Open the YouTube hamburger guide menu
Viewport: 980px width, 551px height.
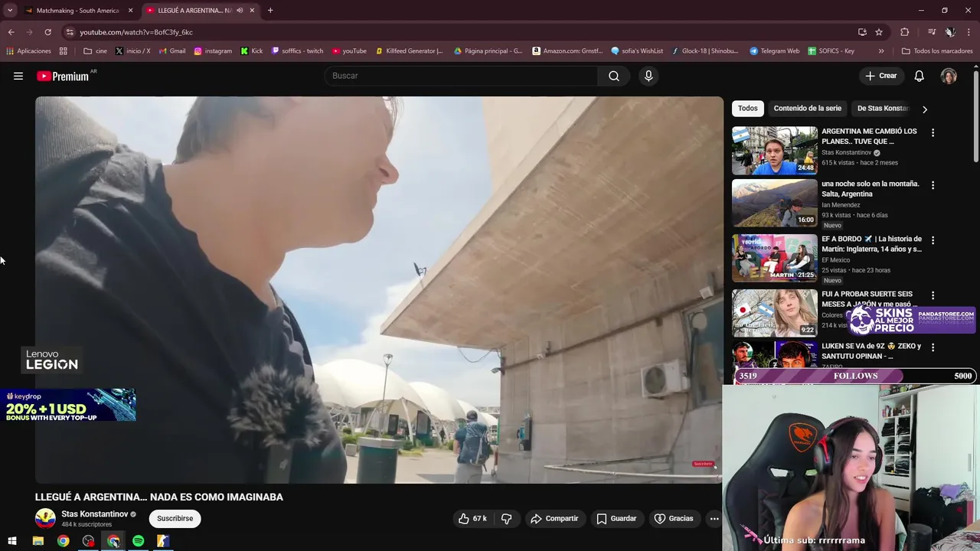click(18, 76)
